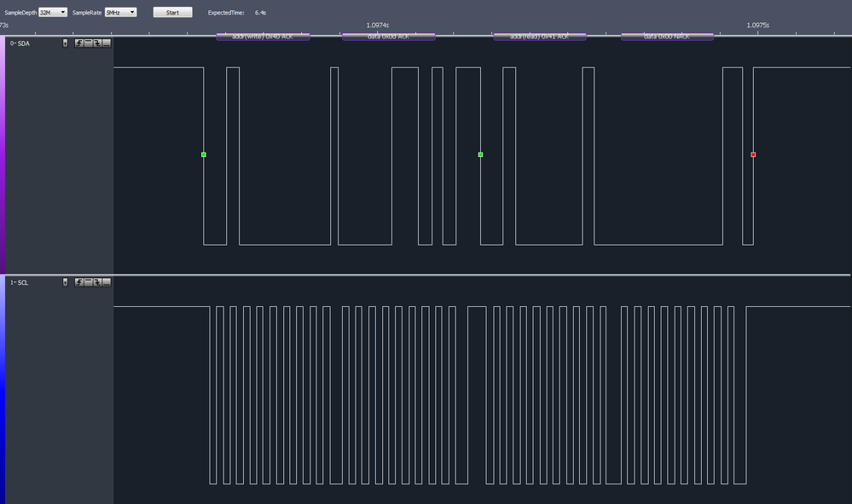Set falling-edge trigger on SCL channel
This screenshot has width=852, height=504.
click(x=97, y=282)
